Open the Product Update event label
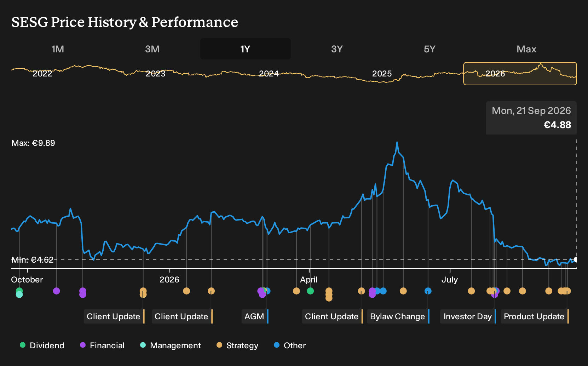The image size is (588, 366). pos(535,316)
